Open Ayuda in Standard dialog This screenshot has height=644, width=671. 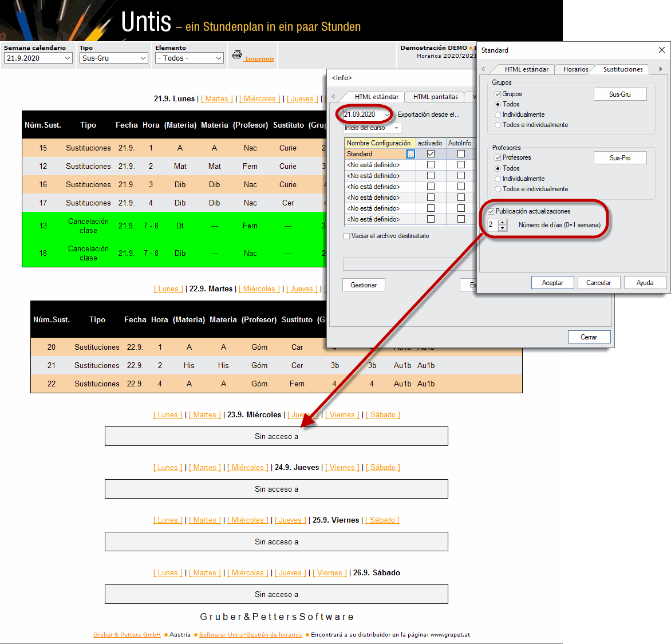645,283
